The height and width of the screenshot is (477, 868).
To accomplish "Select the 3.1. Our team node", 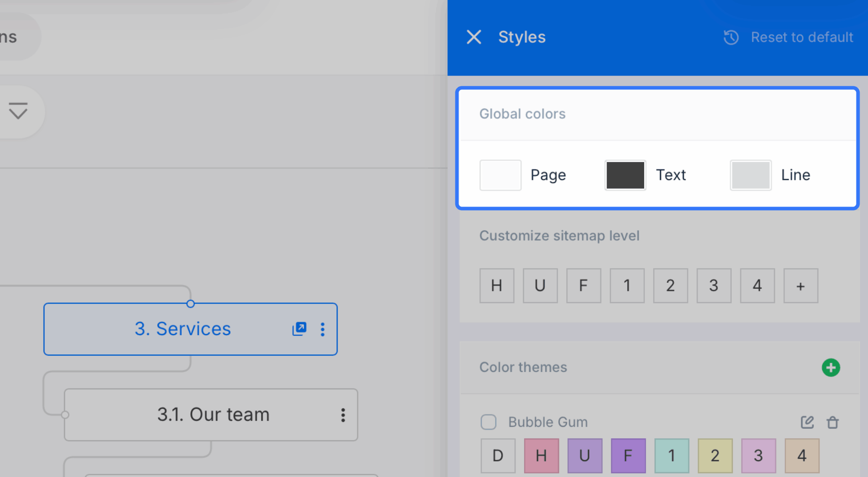I will coord(211,415).
